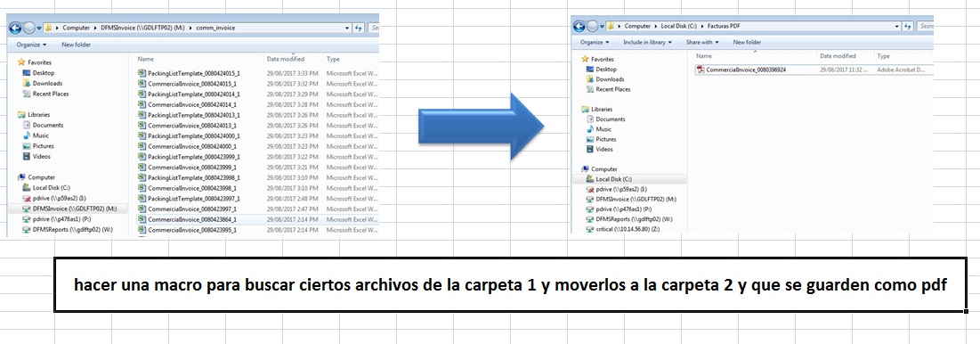Select CommercialInvoice_0080423995_1 file

192,230
